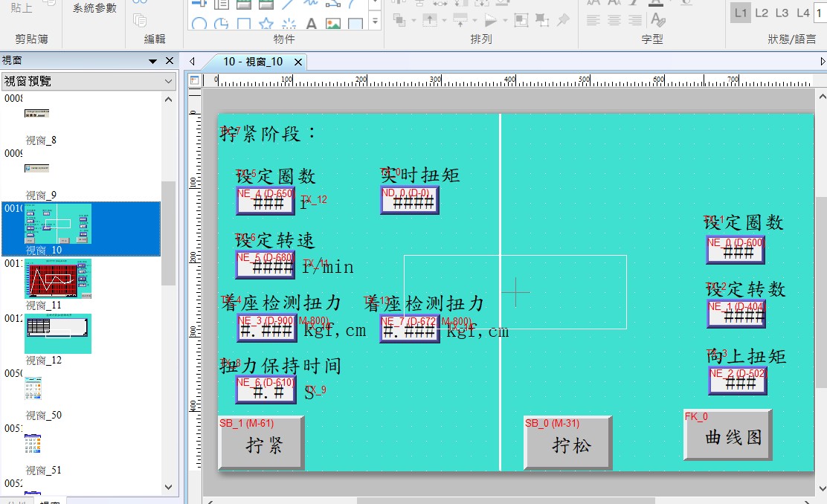Open the 視窗 panel options arrow
This screenshot has width=827, height=504.
(x=153, y=61)
